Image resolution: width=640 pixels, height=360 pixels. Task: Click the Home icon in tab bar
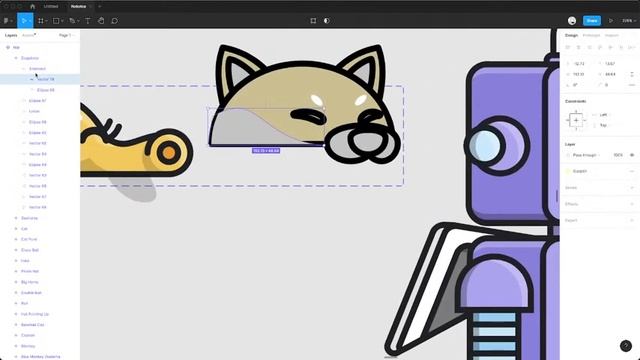(33, 7)
